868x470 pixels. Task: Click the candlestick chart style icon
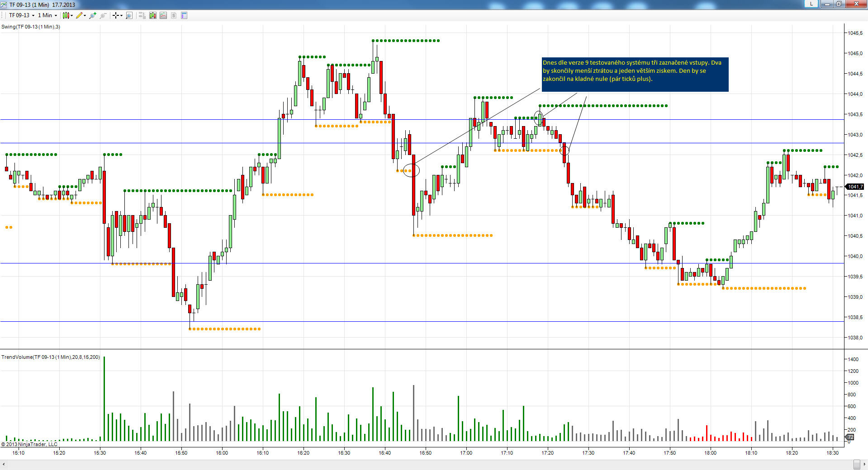tap(66, 15)
